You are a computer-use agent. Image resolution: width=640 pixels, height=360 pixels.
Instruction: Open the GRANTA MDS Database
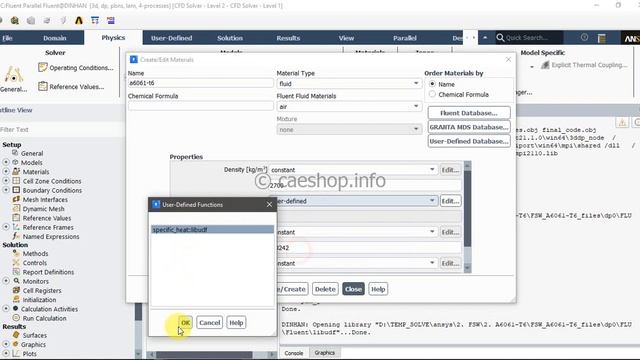pos(469,127)
